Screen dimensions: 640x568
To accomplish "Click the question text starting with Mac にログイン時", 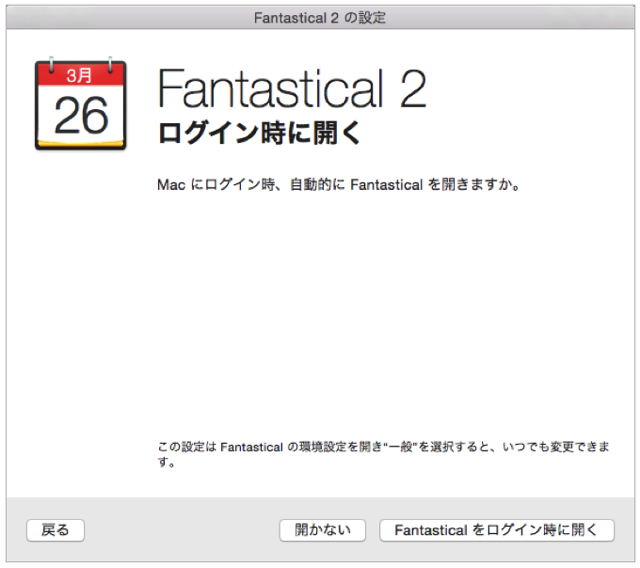I will click(x=338, y=186).
